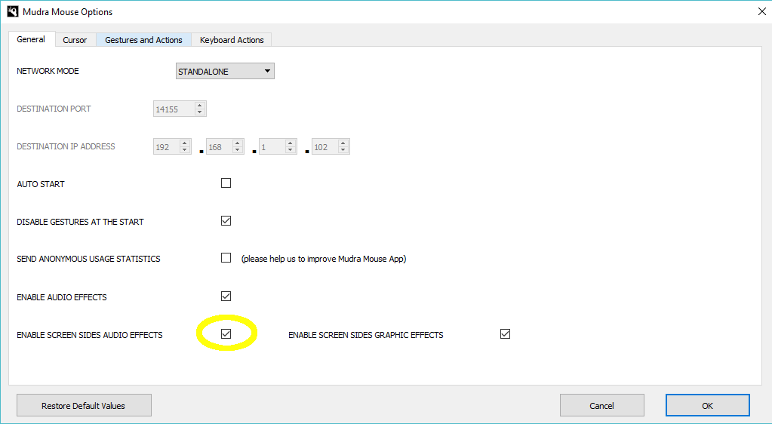Open the Cursor tab
772x424 pixels.
(x=75, y=40)
